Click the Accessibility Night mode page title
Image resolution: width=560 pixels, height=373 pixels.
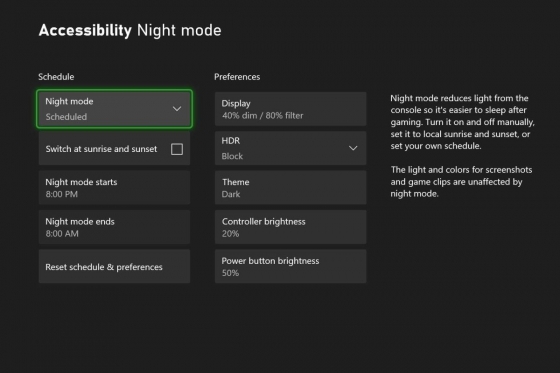[x=130, y=30]
